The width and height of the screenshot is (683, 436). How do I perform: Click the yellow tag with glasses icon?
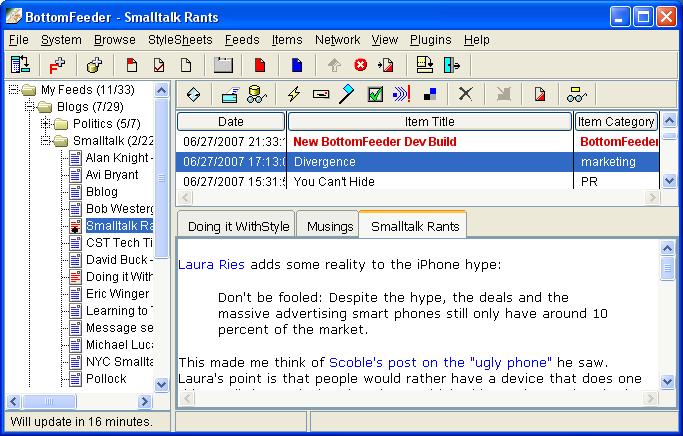pyautogui.click(x=577, y=94)
